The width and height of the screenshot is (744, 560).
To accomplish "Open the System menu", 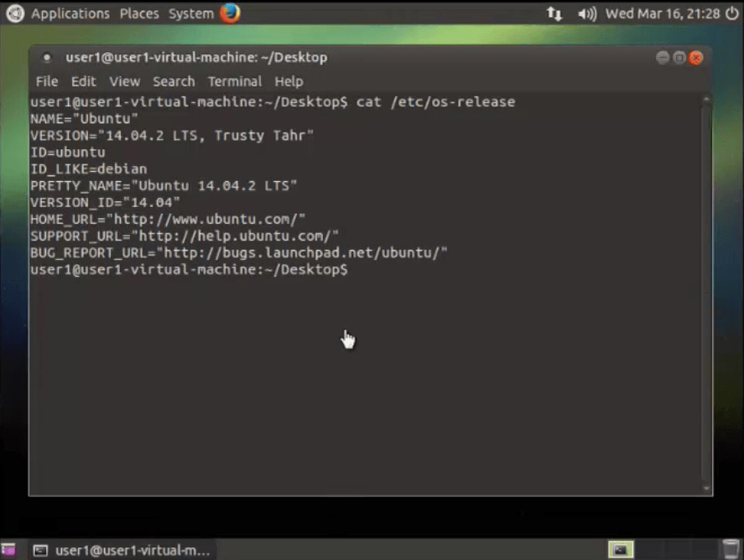I will point(191,13).
